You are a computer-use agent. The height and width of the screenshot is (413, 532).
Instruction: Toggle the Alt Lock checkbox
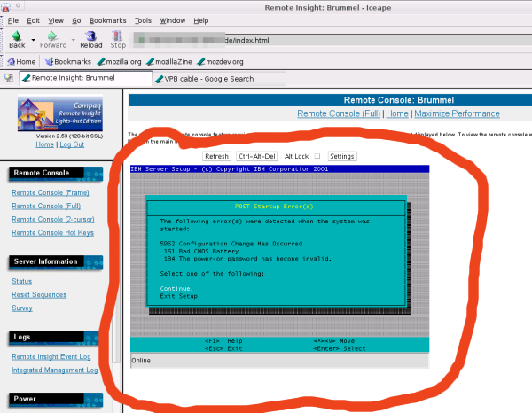click(317, 156)
